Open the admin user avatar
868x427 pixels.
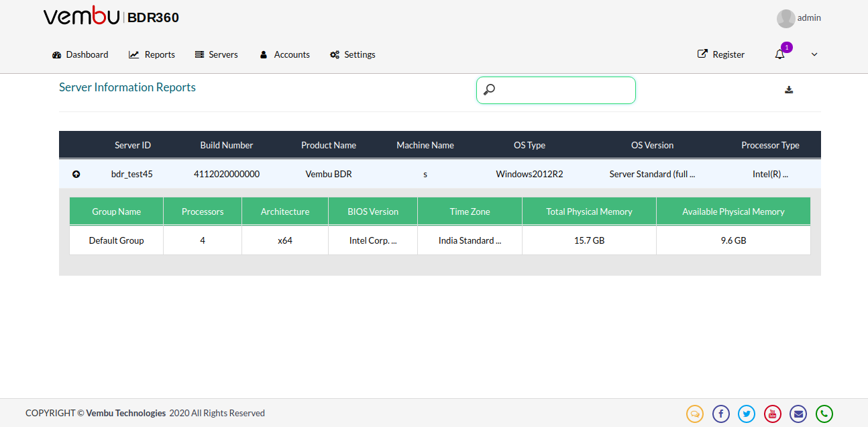[x=785, y=18]
